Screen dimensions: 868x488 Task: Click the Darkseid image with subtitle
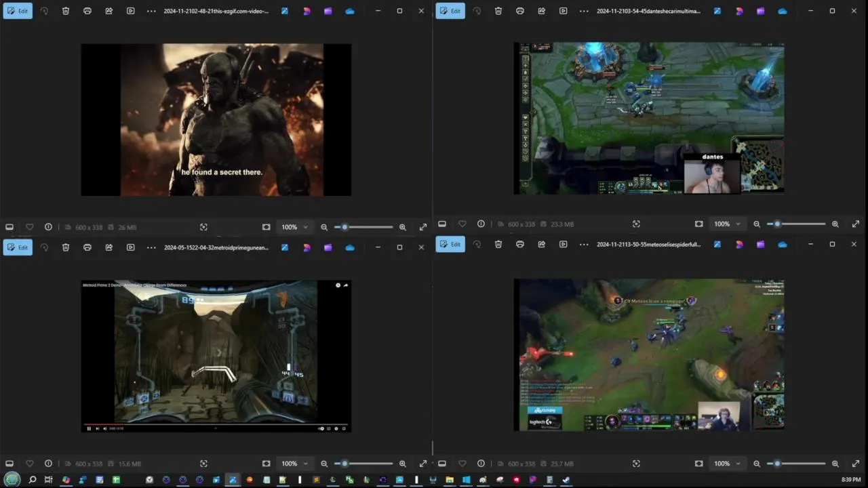pyautogui.click(x=216, y=120)
